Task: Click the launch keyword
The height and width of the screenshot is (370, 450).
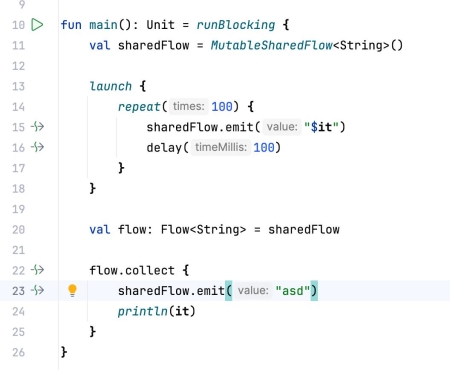Action: point(111,86)
